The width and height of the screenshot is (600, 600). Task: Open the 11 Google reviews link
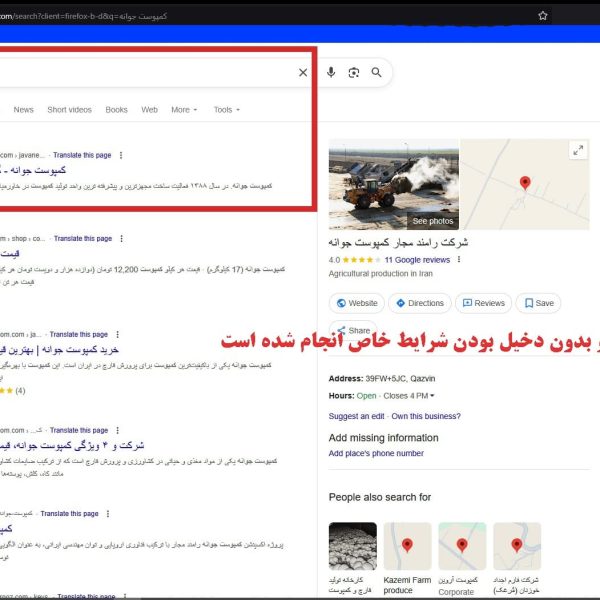pos(417,260)
